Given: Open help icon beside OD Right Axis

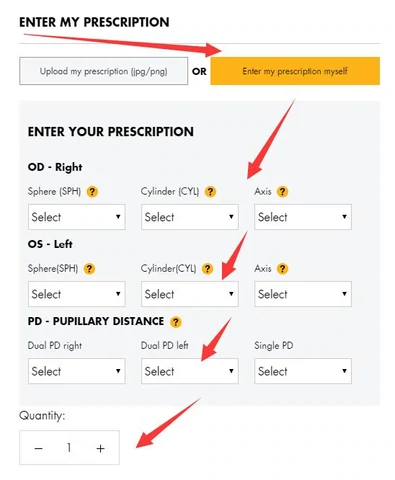Looking at the screenshot, I should [x=282, y=192].
